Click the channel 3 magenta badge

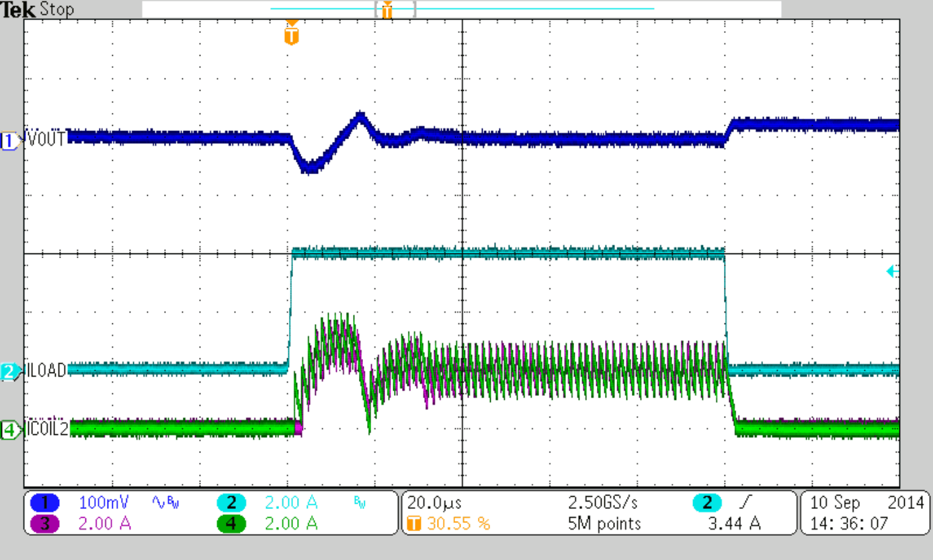(x=44, y=523)
